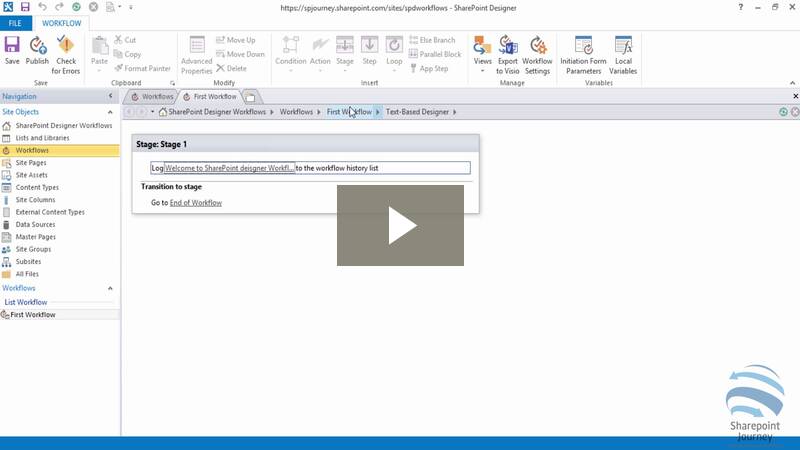Select the First Workflow document tab
800x450 pixels.
click(x=210, y=96)
